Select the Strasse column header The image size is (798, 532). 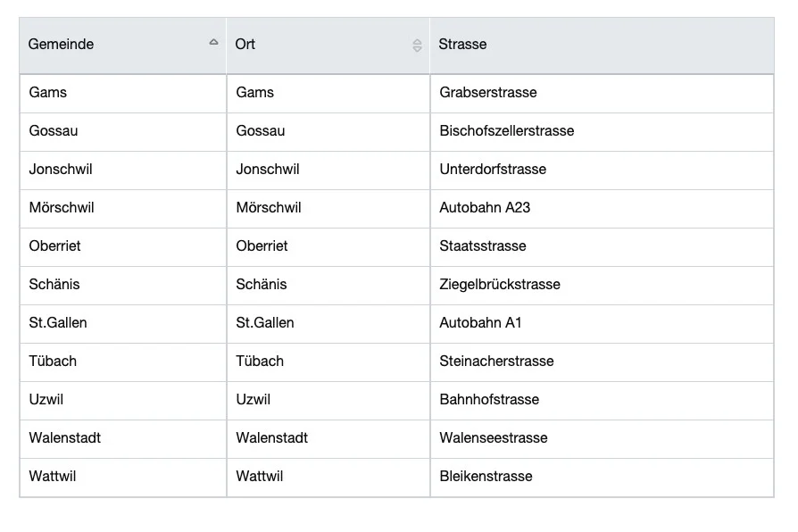pyautogui.click(x=602, y=45)
